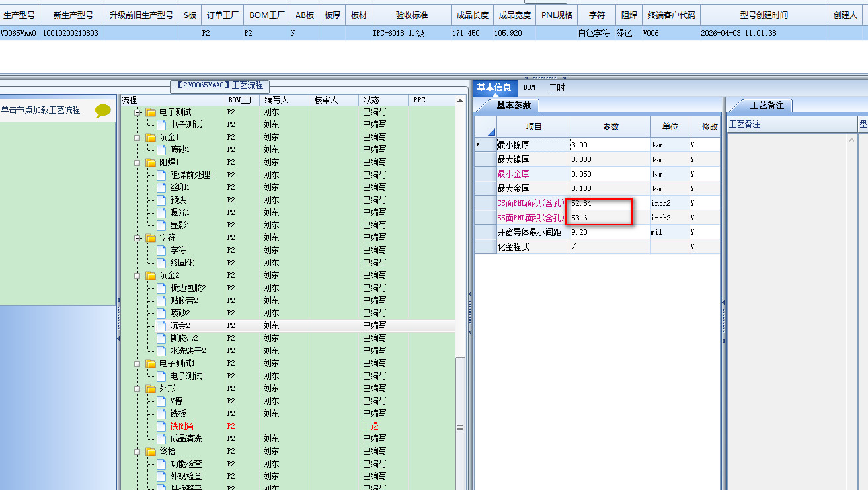Click the document icon of 曝光1

click(x=161, y=212)
